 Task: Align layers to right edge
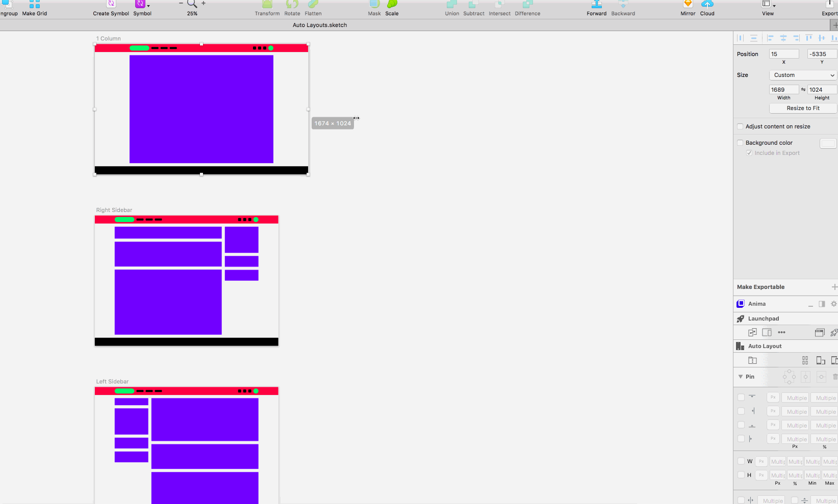[x=796, y=38]
